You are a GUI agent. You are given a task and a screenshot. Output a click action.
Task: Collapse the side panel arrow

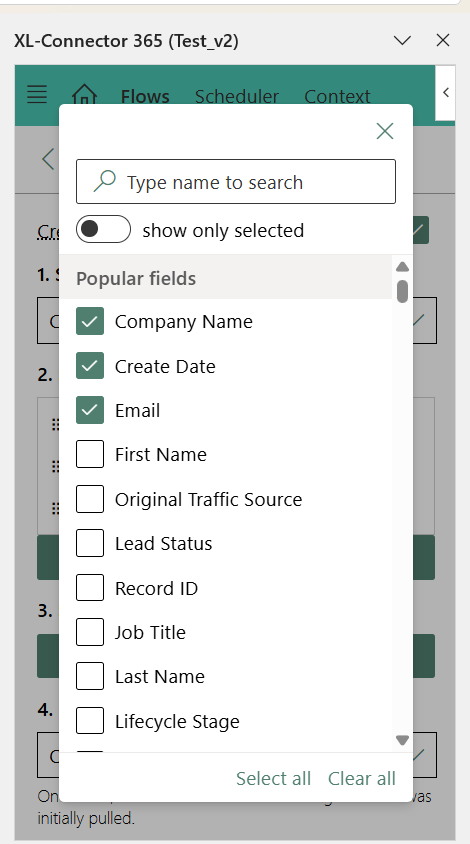[x=446, y=93]
